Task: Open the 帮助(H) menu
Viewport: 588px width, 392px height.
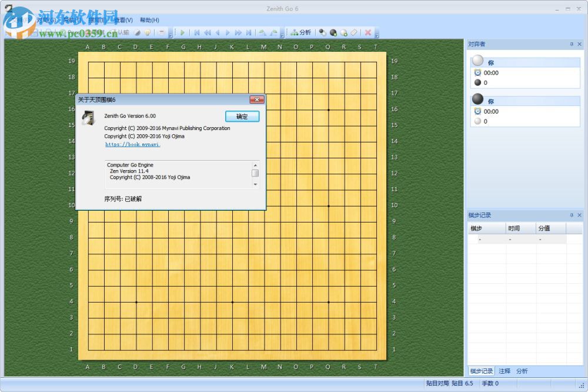Action: (149, 20)
